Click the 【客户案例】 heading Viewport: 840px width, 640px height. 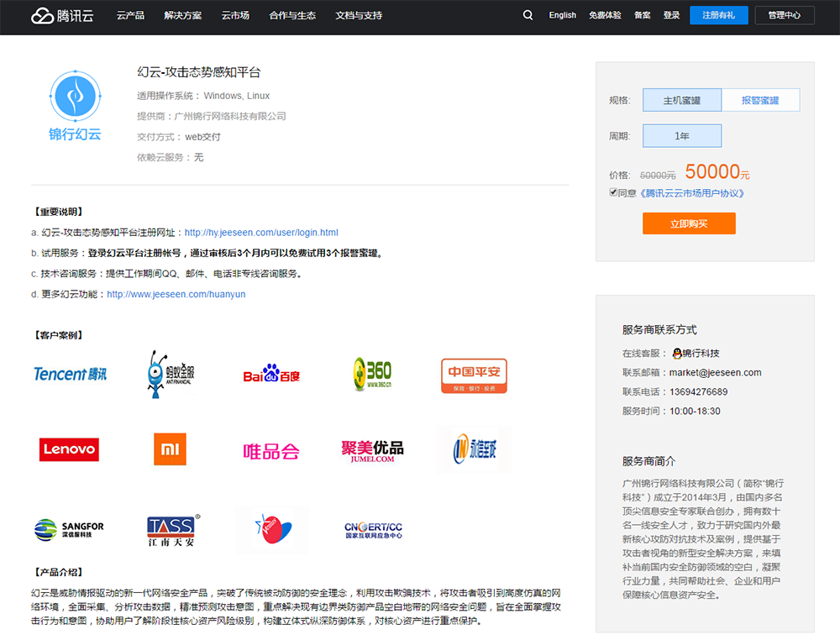[59, 335]
